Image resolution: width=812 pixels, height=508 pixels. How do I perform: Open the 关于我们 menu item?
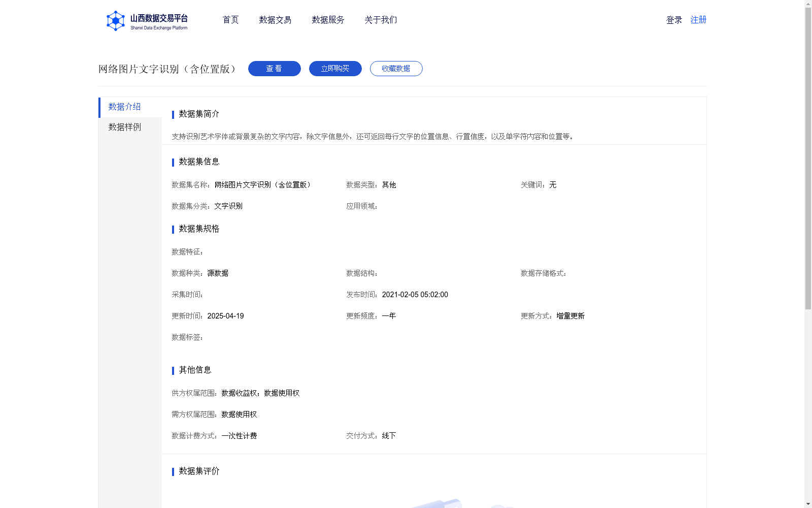pyautogui.click(x=381, y=20)
